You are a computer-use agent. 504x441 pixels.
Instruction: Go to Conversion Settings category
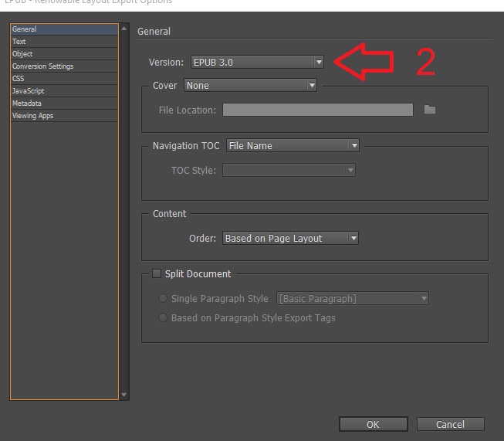(64, 66)
